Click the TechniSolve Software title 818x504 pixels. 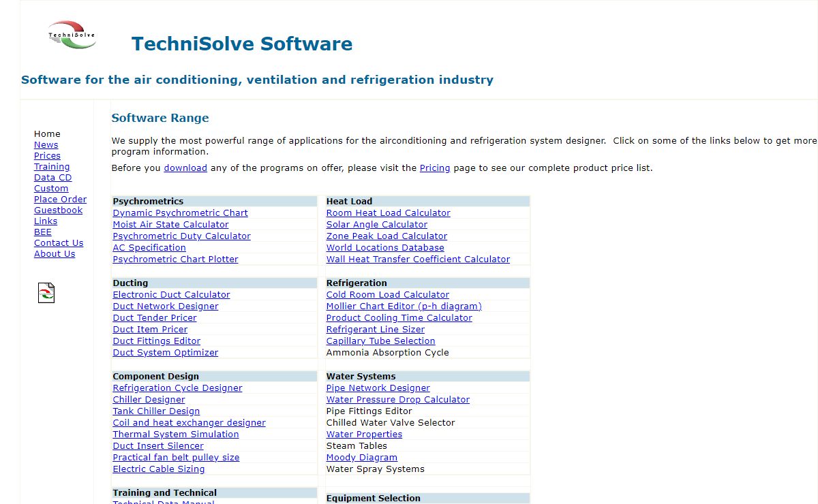pyautogui.click(x=242, y=44)
